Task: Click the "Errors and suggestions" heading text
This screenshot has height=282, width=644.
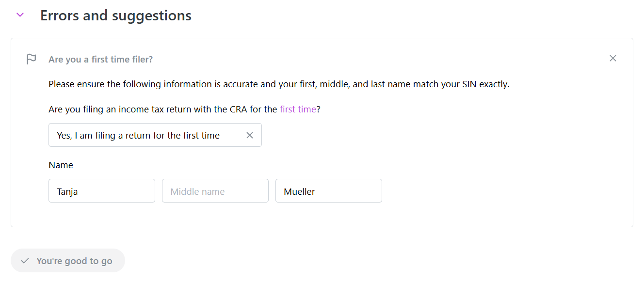Action: [116, 16]
